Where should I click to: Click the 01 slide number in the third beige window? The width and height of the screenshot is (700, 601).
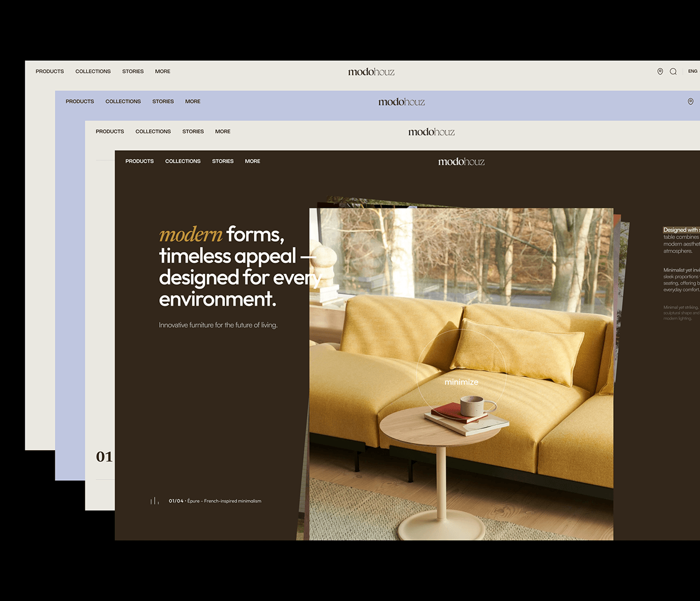[x=104, y=456]
